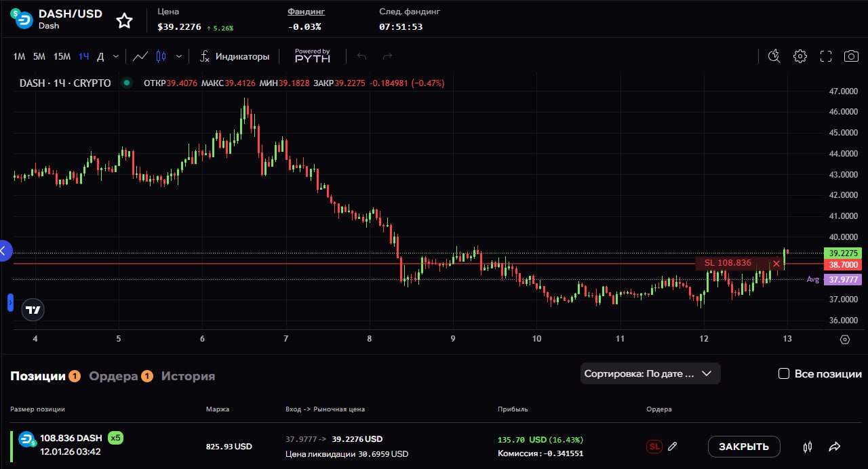
Task: Share the DASH position via arrow icon
Action: 835,447
